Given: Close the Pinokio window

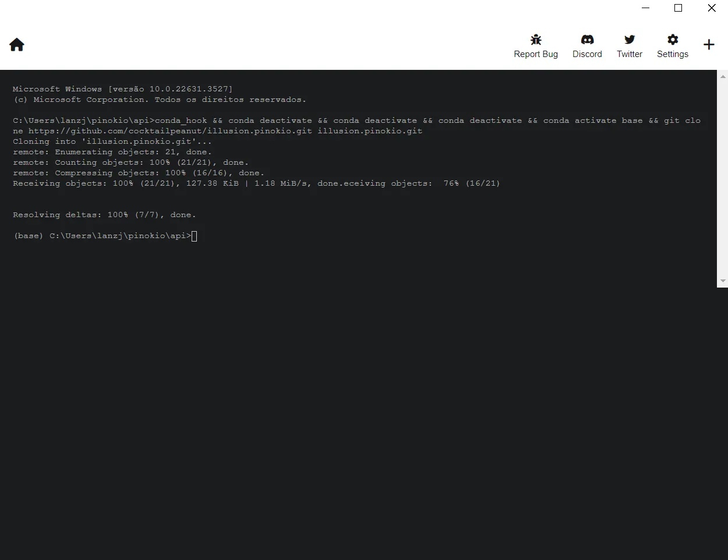Looking at the screenshot, I should coord(712,8).
